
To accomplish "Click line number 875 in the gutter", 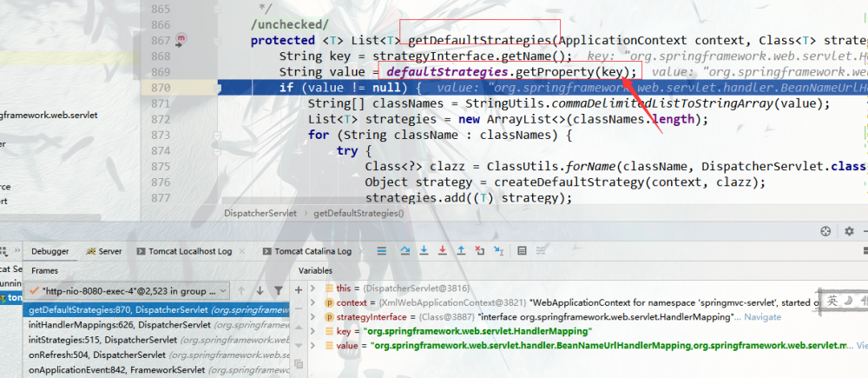I will 161,166.
